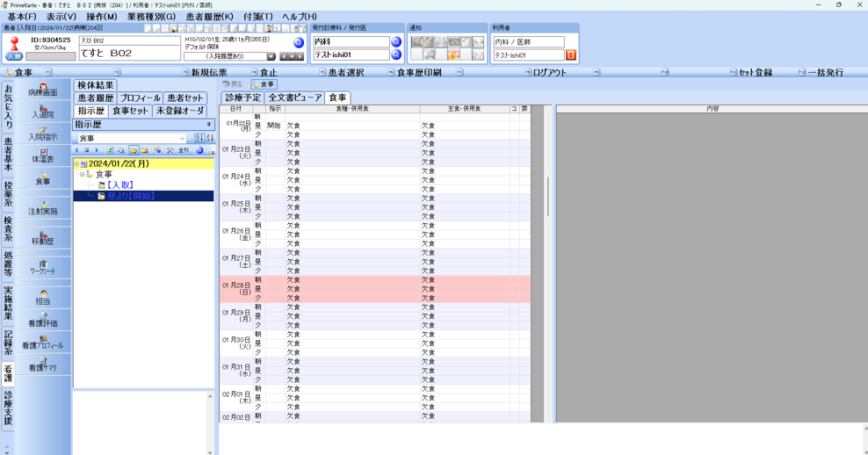Click the 01月28日(日) date cell
868x455 pixels.
[236, 289]
